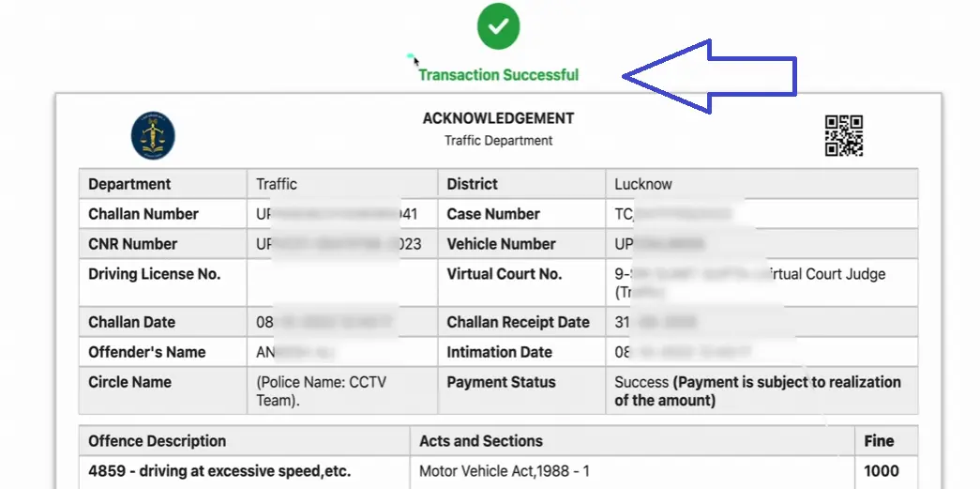Viewport: 980px width, 489px height.
Task: Click the Case Number label
Action: 493,214
